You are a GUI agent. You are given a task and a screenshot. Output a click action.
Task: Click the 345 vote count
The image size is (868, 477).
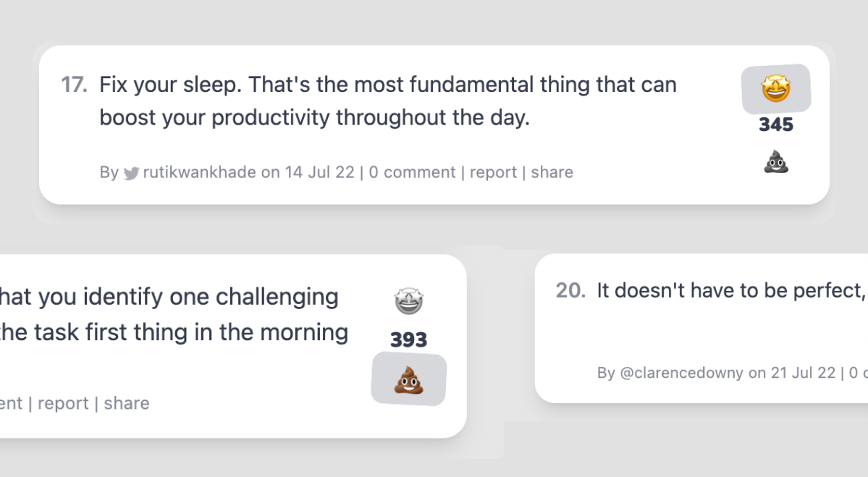coord(776,124)
